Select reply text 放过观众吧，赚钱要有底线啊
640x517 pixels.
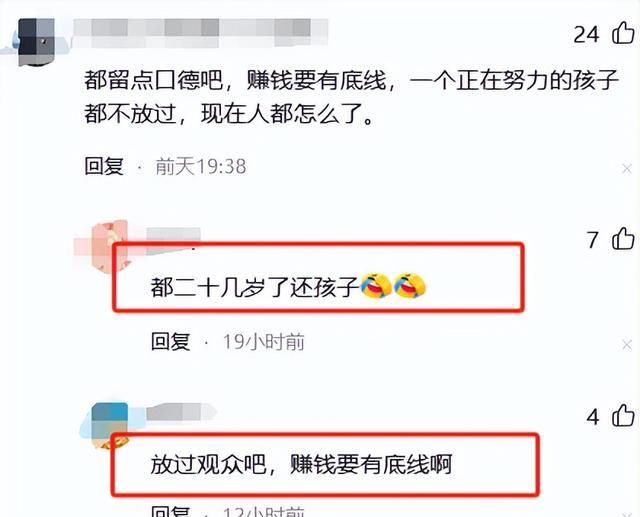point(301,464)
